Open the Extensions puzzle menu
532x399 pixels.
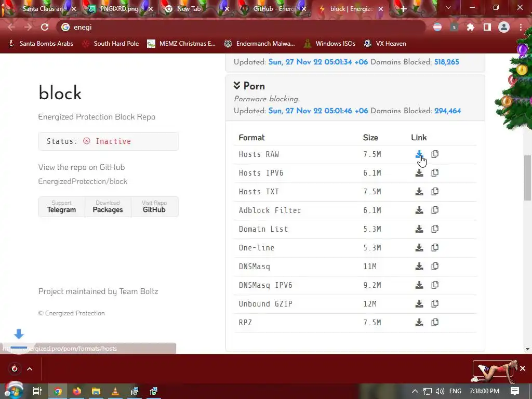pyautogui.click(x=471, y=27)
